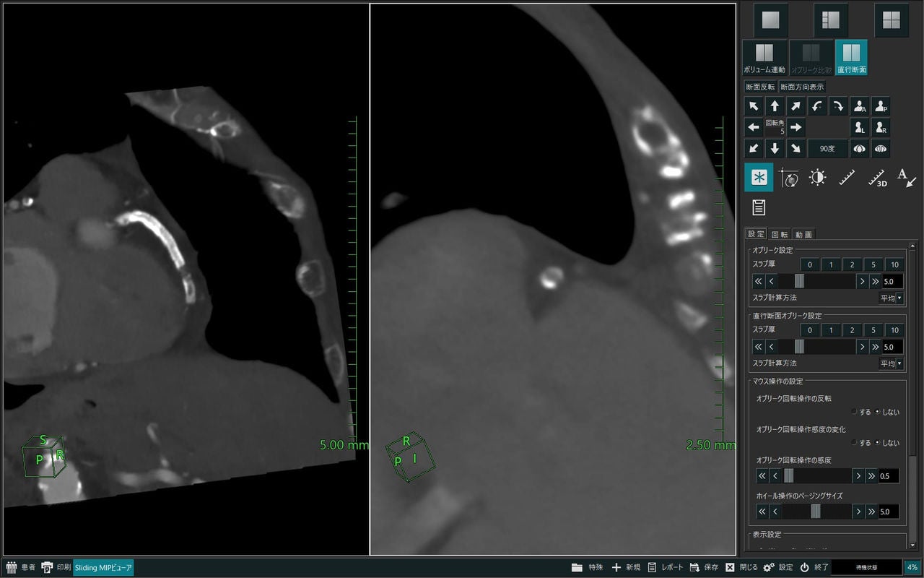Click the 保存 save button in bottom bar
This screenshot has width=924, height=578.
point(704,567)
